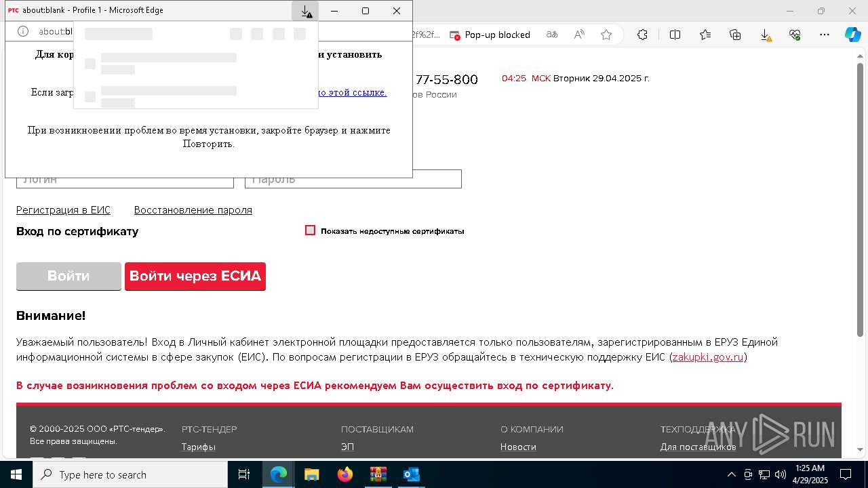
Task: Click the Pop-up blocked indicator
Action: [x=490, y=35]
